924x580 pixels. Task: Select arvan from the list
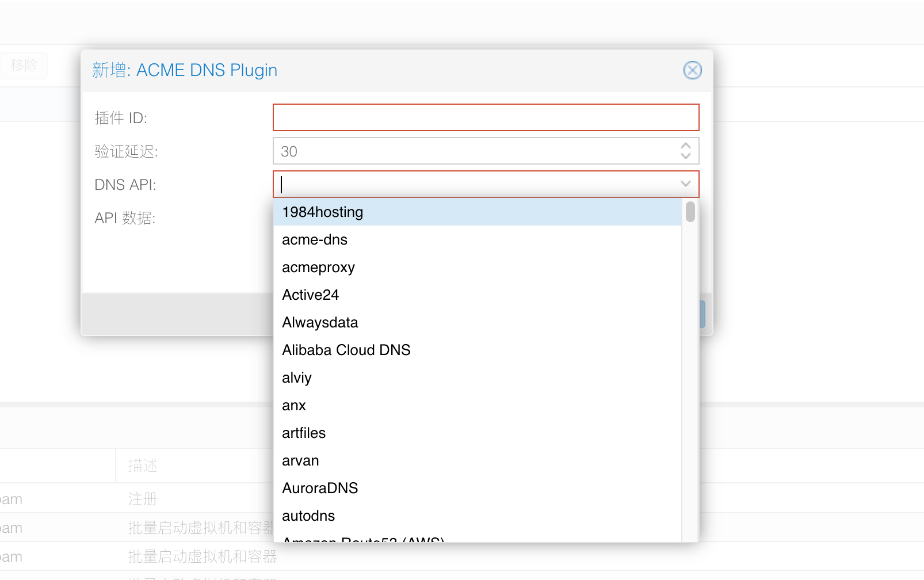[x=478, y=460]
